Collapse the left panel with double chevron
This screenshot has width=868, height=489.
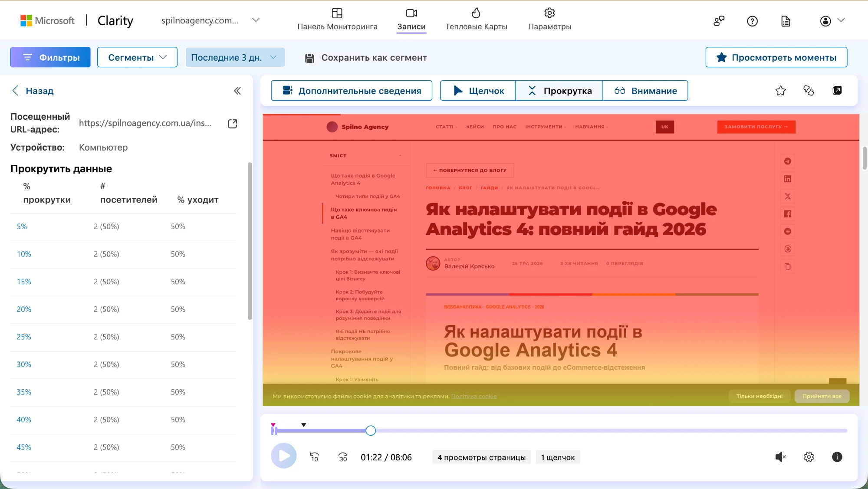tap(237, 91)
